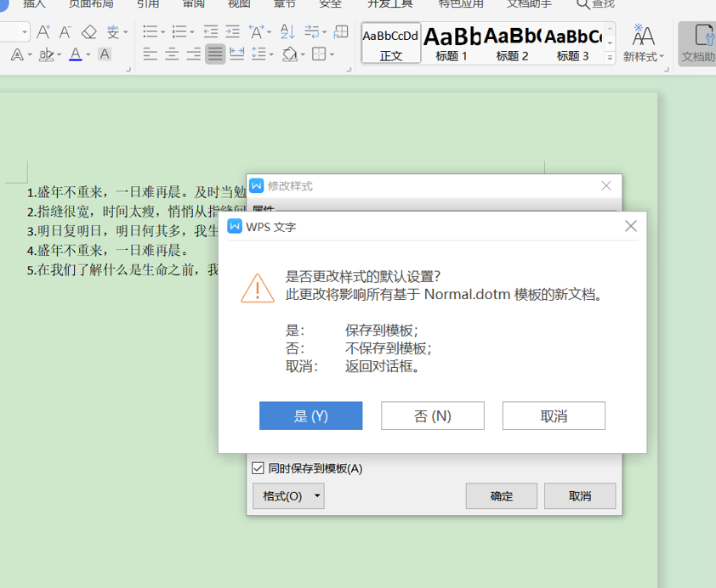Image resolution: width=716 pixels, height=588 pixels.
Task: Insert a bulleted list
Action: pos(151,32)
